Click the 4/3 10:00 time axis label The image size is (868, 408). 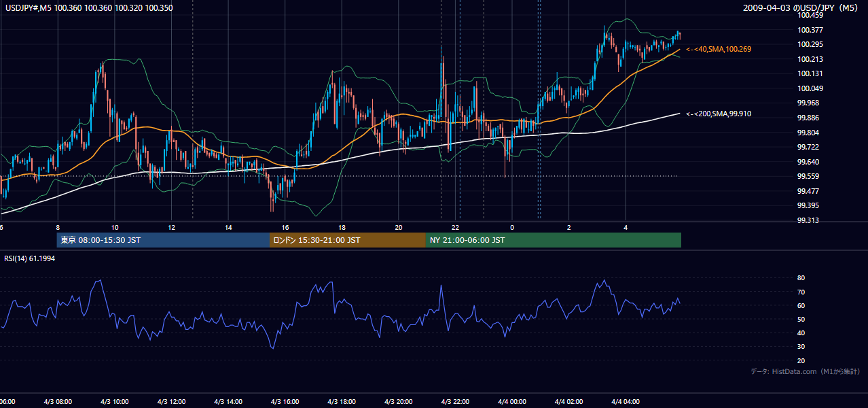pyautogui.click(x=115, y=401)
